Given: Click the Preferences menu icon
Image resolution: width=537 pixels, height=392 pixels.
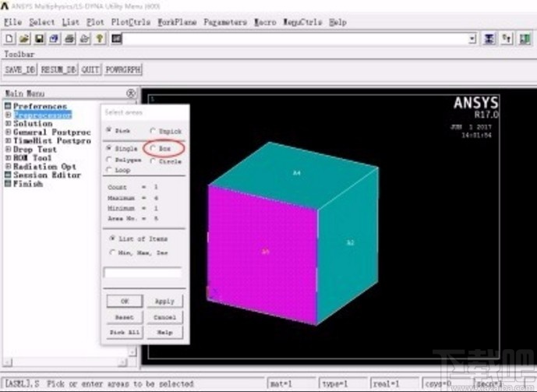Looking at the screenshot, I should point(8,106).
